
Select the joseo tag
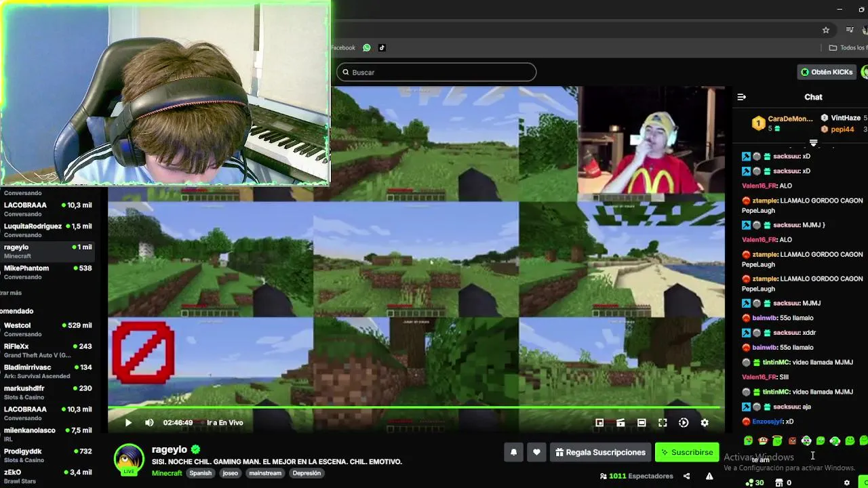231,473
